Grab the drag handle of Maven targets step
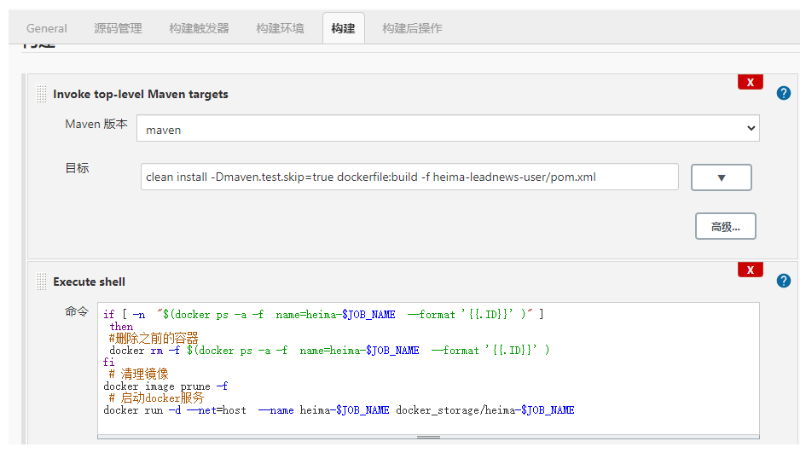811x455 pixels. [41, 94]
